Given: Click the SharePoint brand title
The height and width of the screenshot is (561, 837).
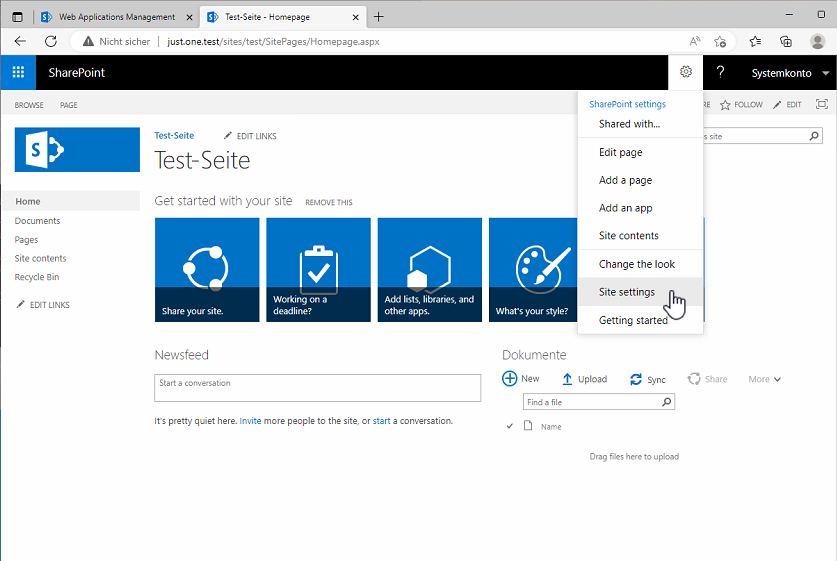Looking at the screenshot, I should point(76,73).
